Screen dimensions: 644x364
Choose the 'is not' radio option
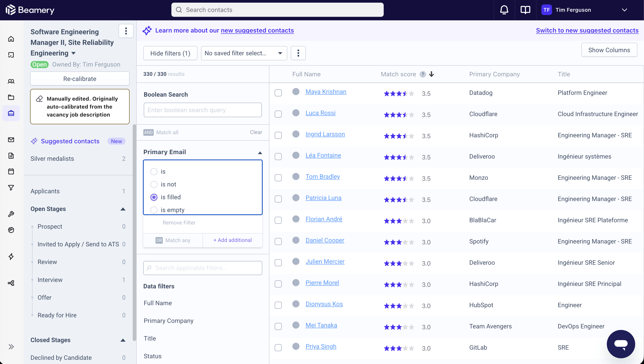(154, 184)
